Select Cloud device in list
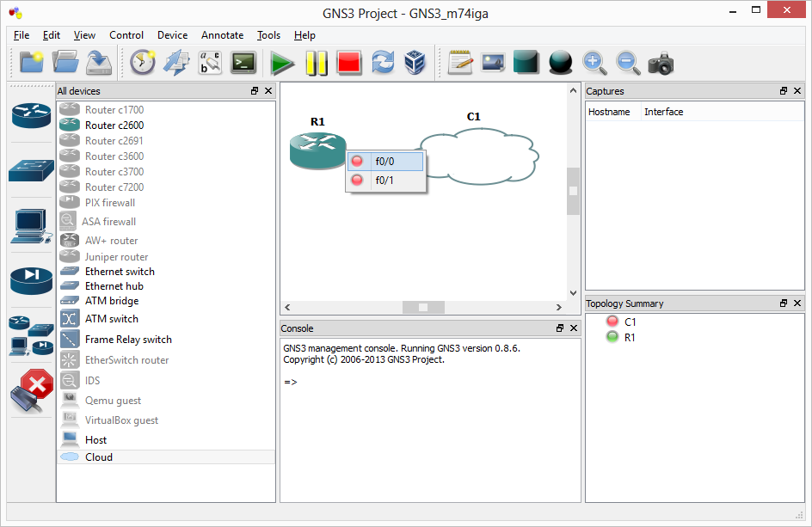812x527 pixels. [x=166, y=457]
